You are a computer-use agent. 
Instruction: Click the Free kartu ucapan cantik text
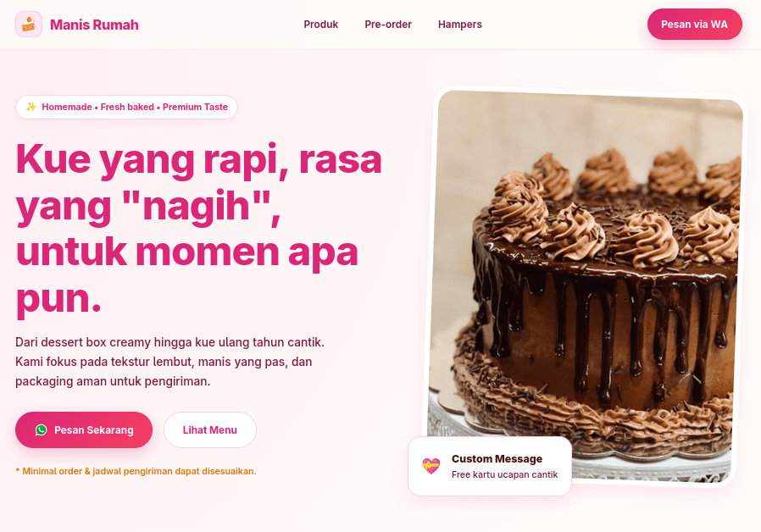tap(505, 474)
